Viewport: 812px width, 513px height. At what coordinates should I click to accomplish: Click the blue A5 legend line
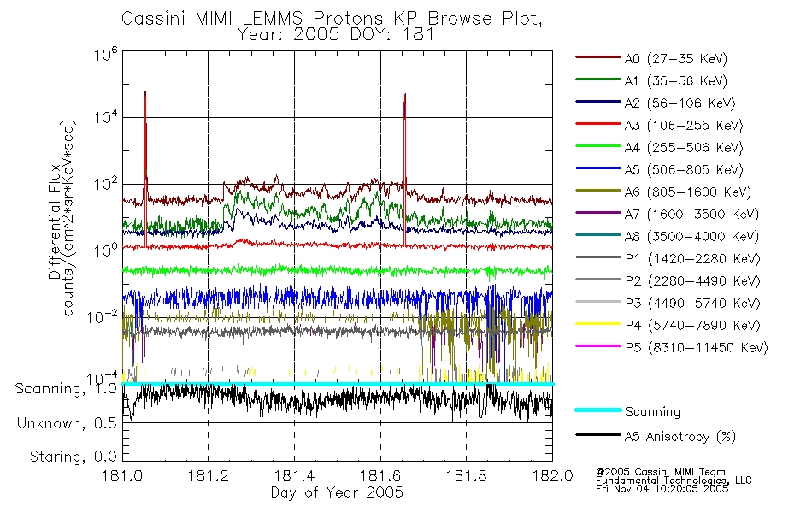[x=598, y=168]
